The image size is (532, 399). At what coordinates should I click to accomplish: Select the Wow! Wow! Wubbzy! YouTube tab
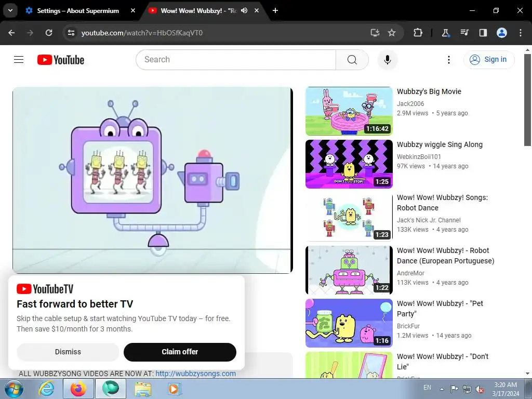click(198, 11)
